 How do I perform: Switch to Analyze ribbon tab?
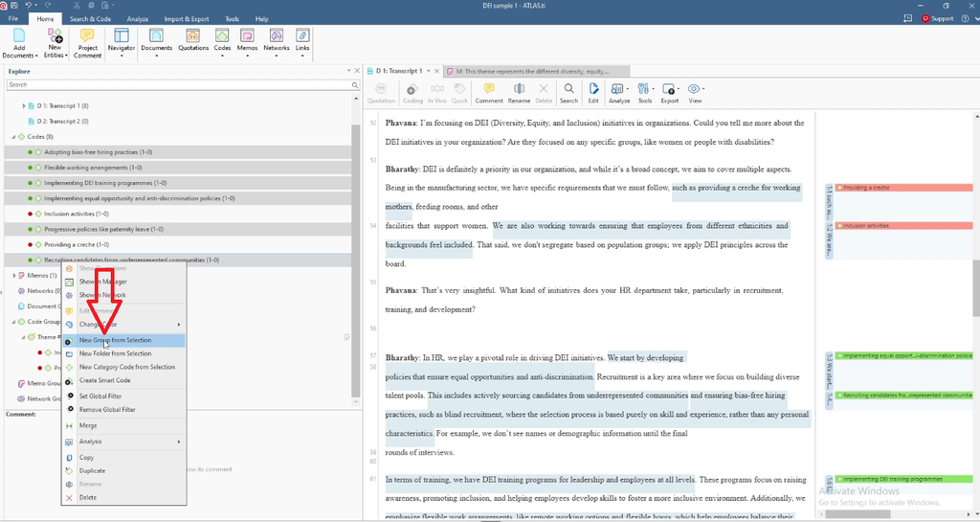[x=138, y=19]
